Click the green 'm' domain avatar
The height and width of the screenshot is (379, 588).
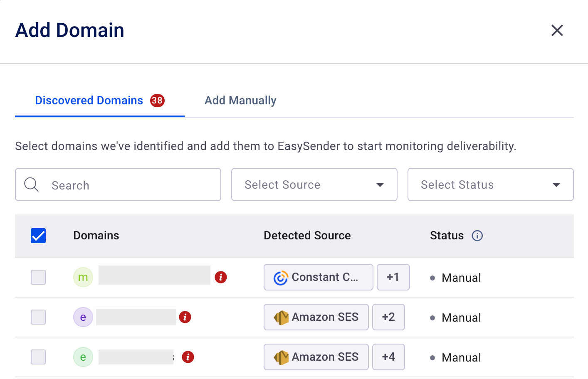[83, 277]
